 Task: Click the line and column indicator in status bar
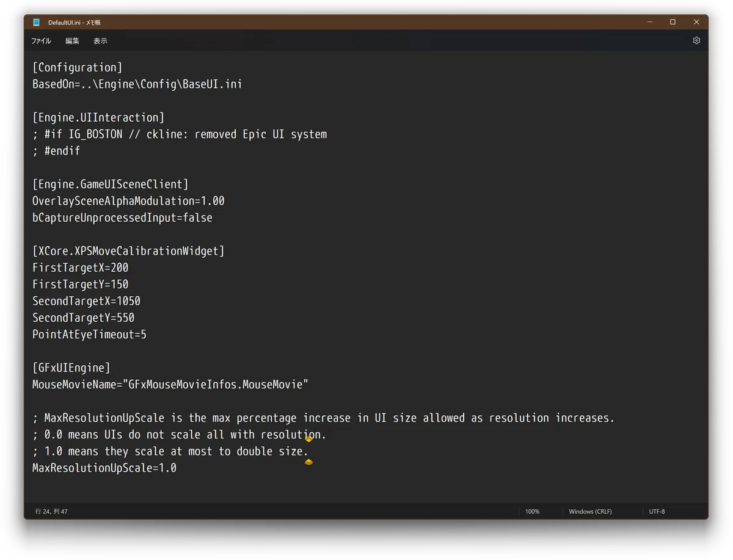tap(51, 511)
